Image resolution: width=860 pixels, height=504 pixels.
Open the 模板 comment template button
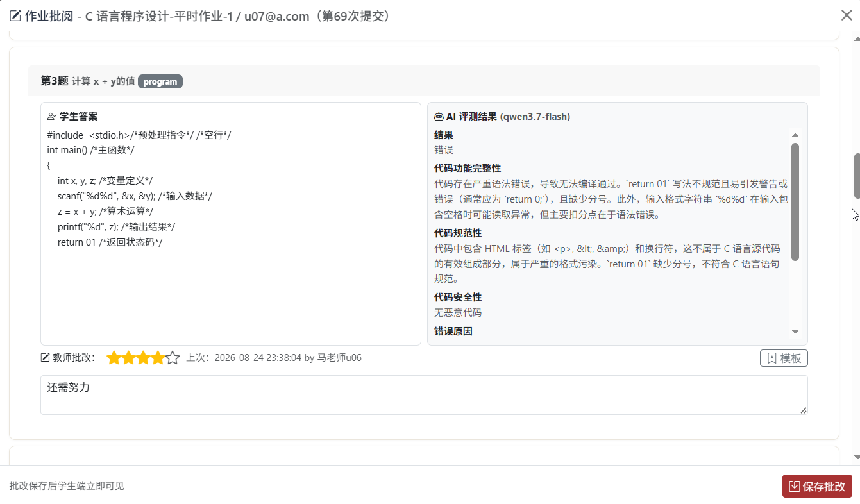point(784,358)
